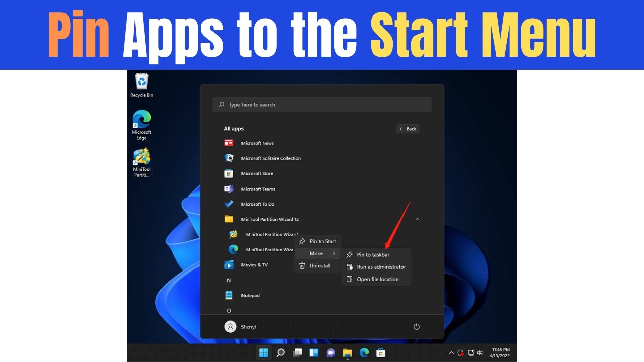Open Microsoft Store from the taskbar

381,353
